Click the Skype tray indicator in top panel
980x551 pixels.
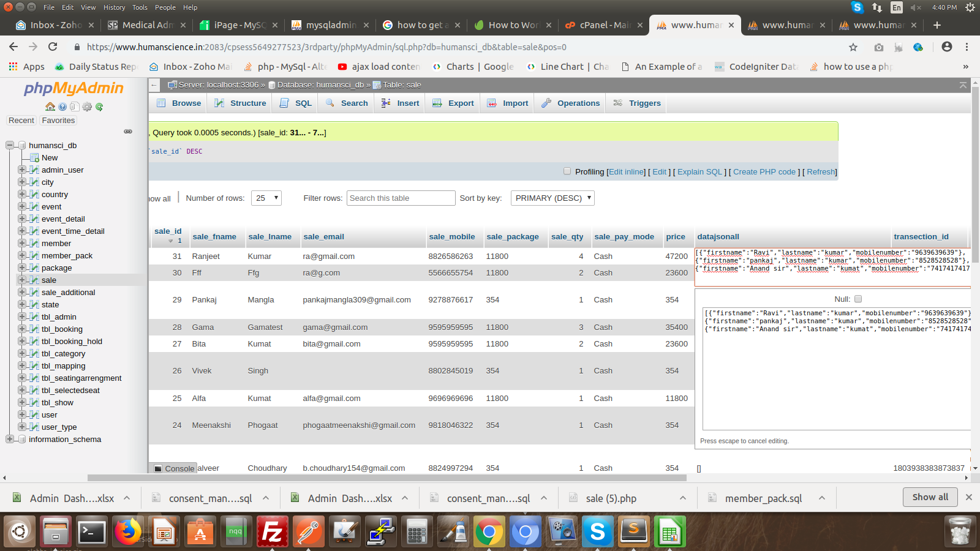coord(858,7)
